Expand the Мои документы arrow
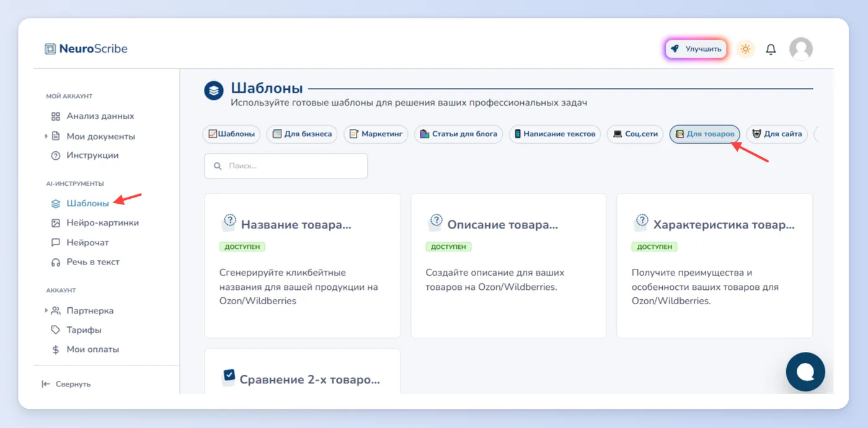This screenshot has height=428, width=868. (x=46, y=136)
